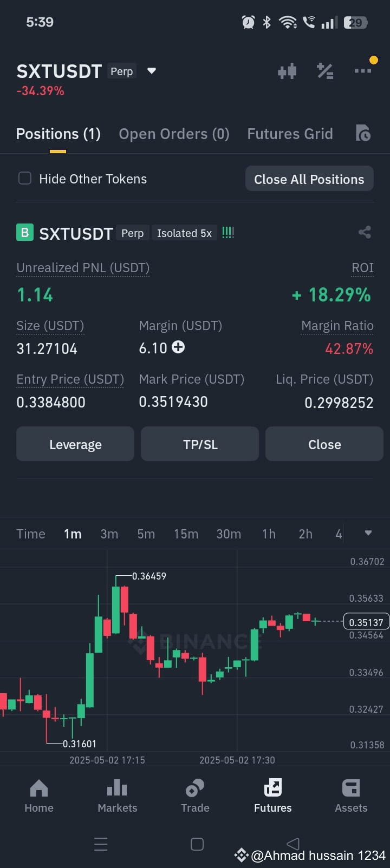Select the 2h chart interval
This screenshot has height=868, width=390.
[305, 534]
